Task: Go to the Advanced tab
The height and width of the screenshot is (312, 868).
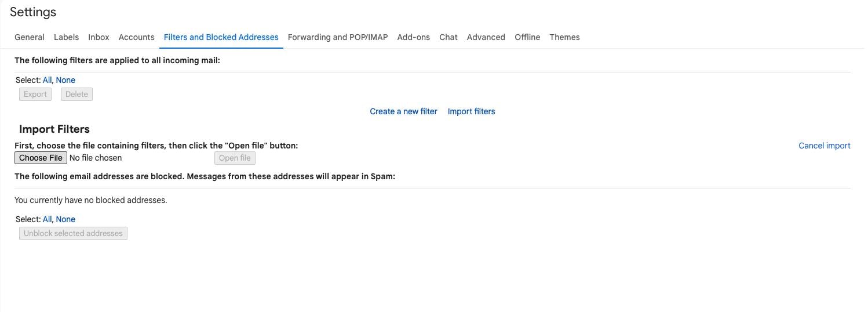Action: (486, 37)
